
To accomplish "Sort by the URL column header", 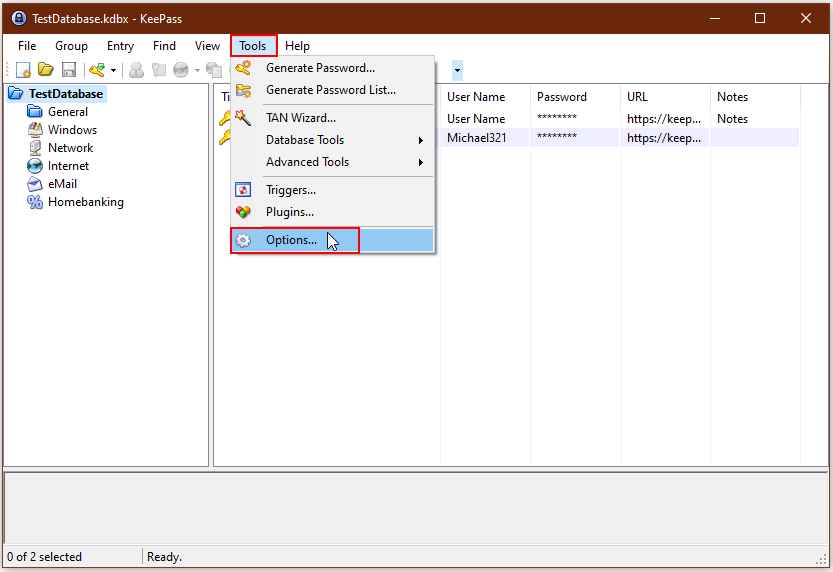I will pos(665,97).
